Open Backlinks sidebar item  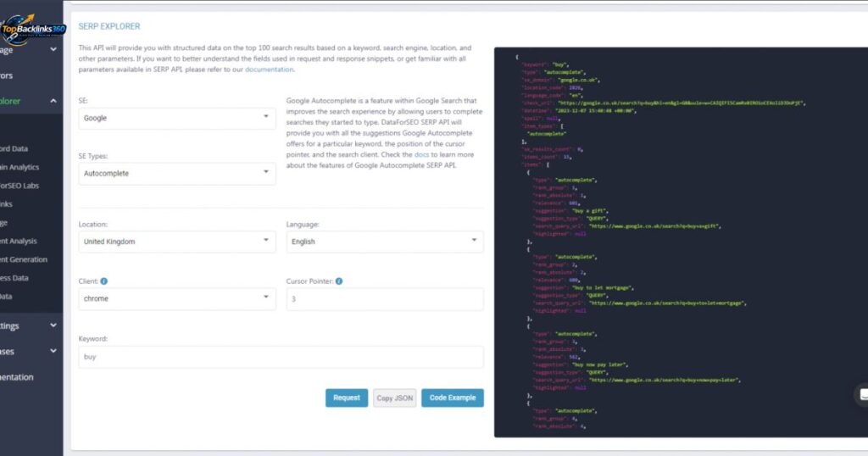coord(7,204)
